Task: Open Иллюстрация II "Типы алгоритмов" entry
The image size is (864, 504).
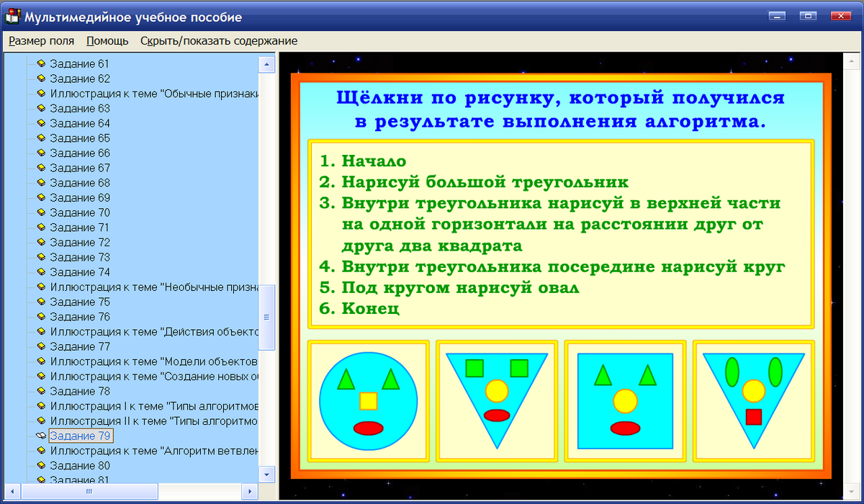Action: [x=154, y=421]
